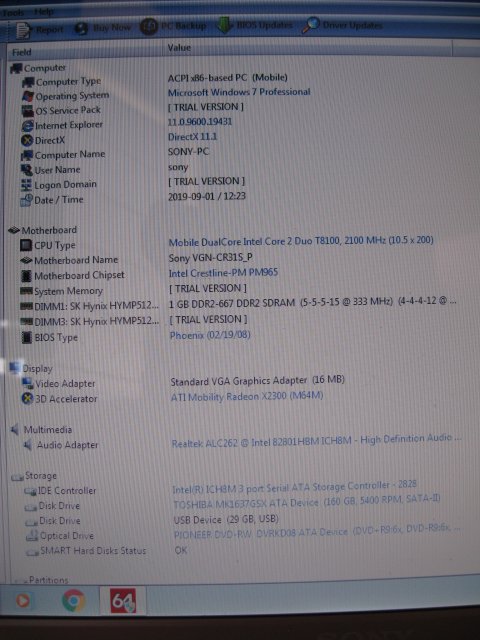Open Google Chrome from the taskbar
Screen dimensions: 480x640
pos(73,601)
